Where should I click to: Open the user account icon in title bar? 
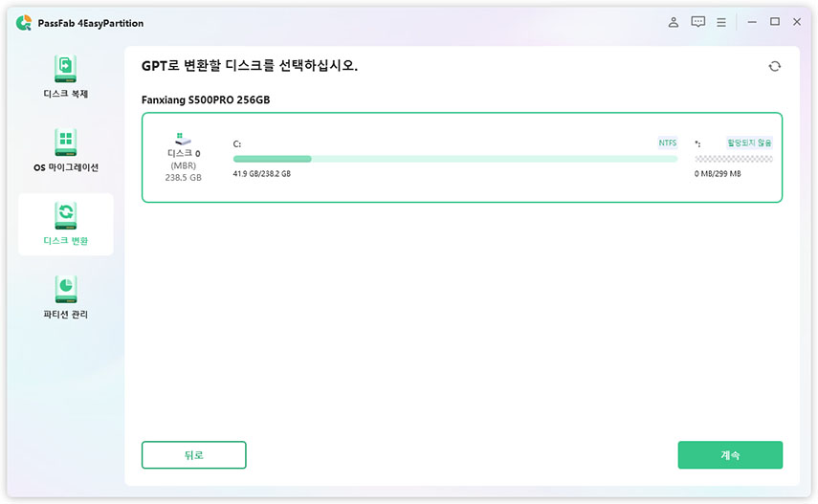674,22
